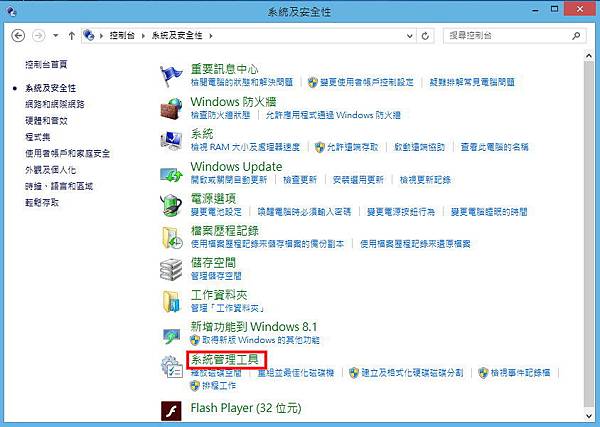Open 網路和網際網路 category in sidebar
This screenshot has width=600, height=427.
(x=55, y=104)
